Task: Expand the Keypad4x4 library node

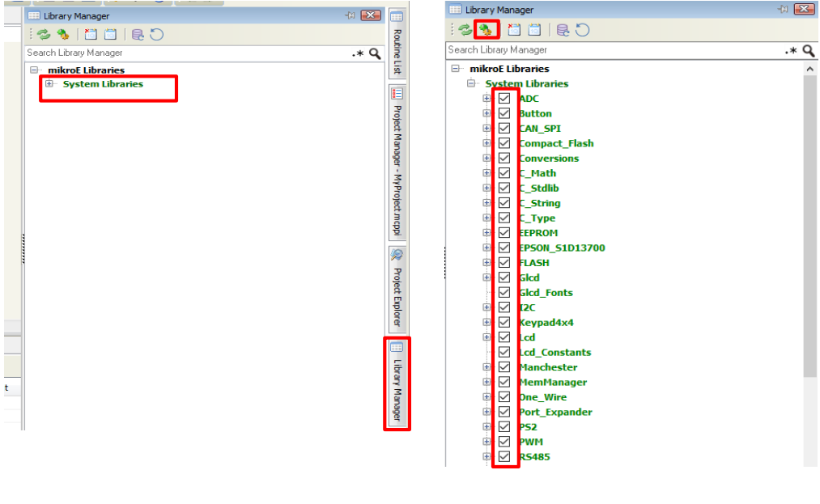Action: point(486,322)
